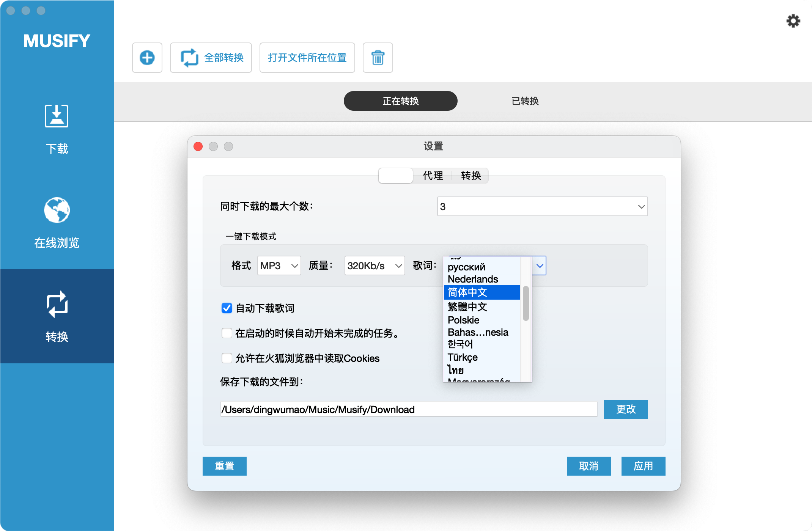Click the 更改 change path button

point(626,409)
